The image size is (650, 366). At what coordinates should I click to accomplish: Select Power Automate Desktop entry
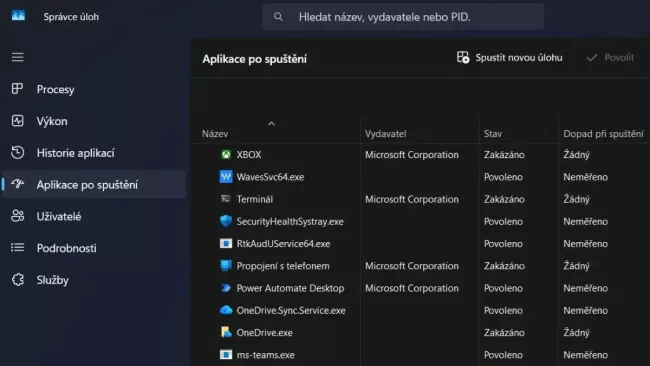290,288
